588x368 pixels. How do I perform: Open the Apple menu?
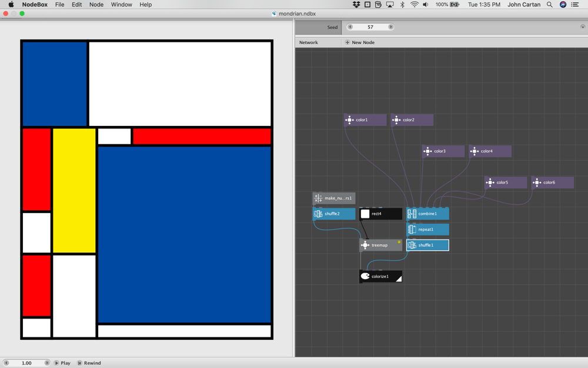coord(11,5)
